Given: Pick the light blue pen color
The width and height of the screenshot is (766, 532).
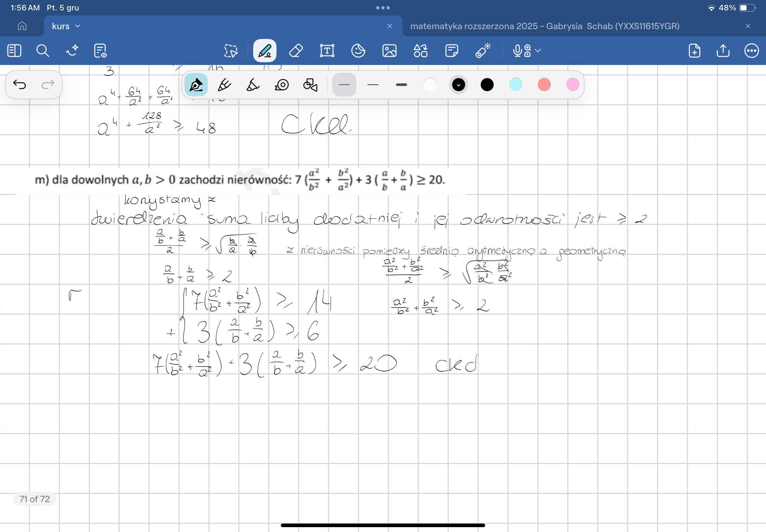Looking at the screenshot, I should tap(515, 85).
